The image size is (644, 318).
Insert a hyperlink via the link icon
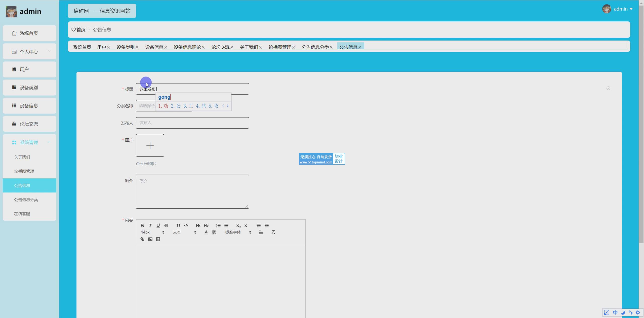pyautogui.click(x=142, y=239)
